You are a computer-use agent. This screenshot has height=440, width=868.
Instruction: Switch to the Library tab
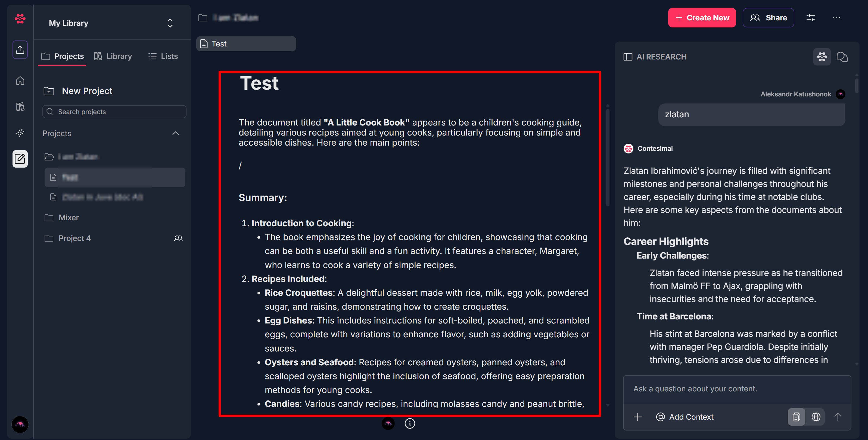tap(113, 56)
